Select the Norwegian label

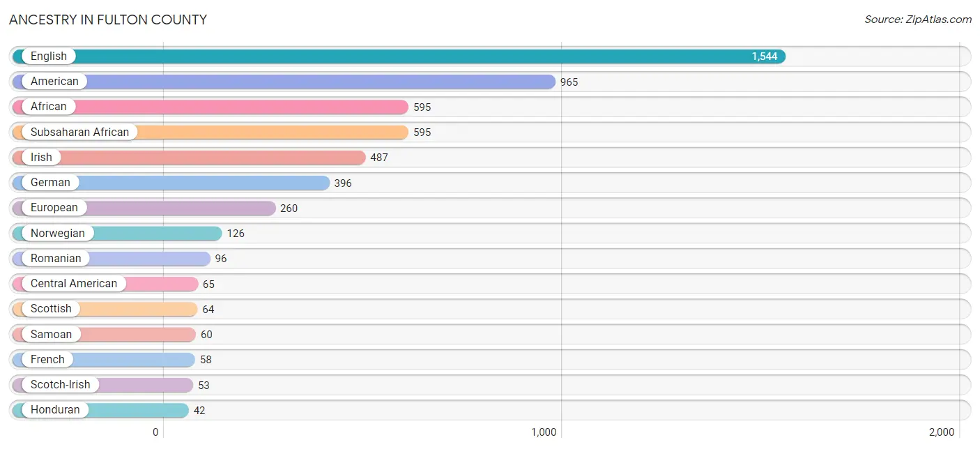click(x=58, y=234)
